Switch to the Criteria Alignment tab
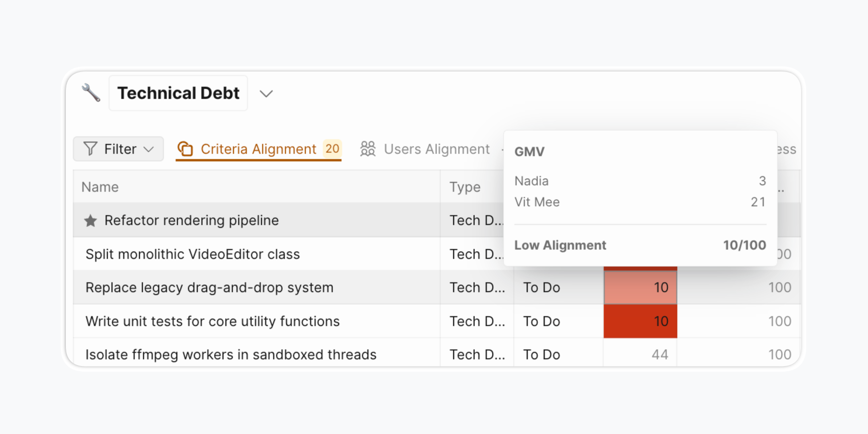The height and width of the screenshot is (434, 868). [x=258, y=149]
